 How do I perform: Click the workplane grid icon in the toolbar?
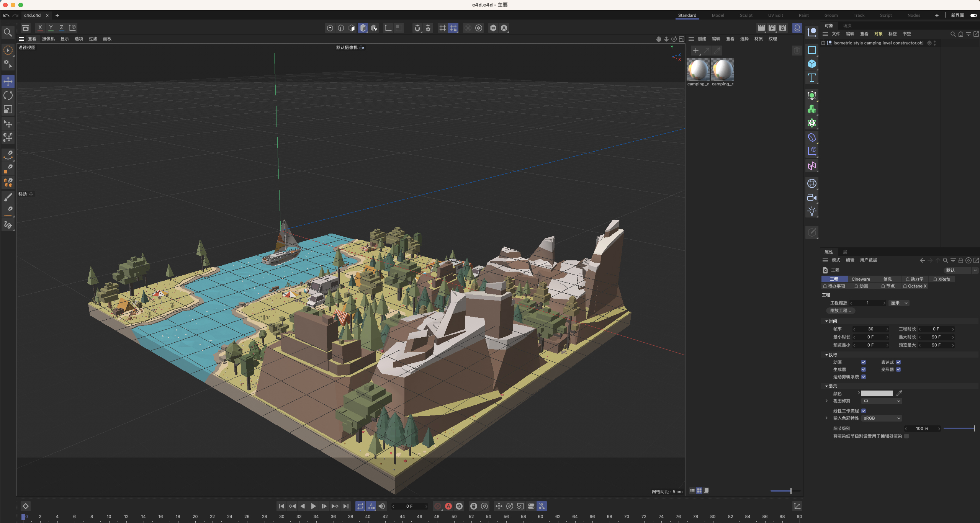coord(442,28)
